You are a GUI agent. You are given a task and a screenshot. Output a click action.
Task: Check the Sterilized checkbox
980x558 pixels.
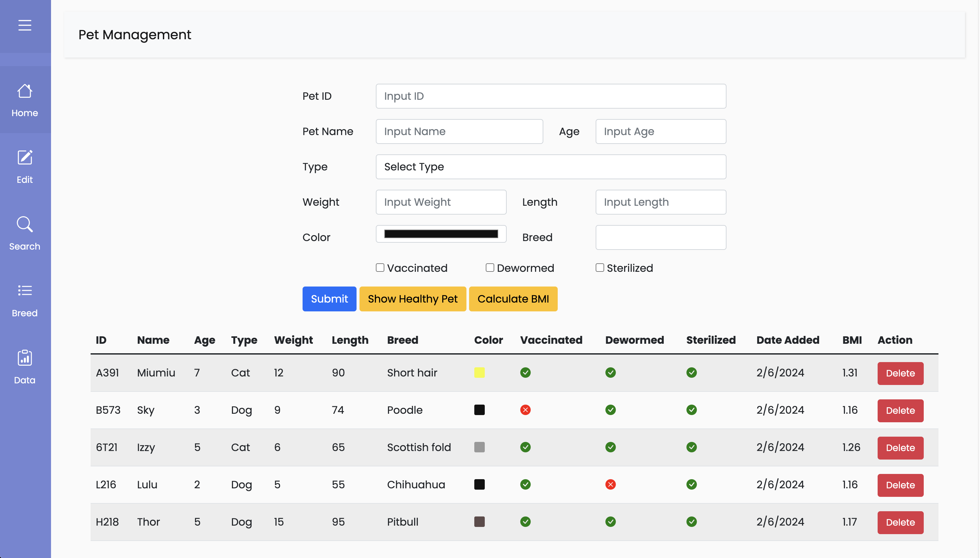point(600,268)
